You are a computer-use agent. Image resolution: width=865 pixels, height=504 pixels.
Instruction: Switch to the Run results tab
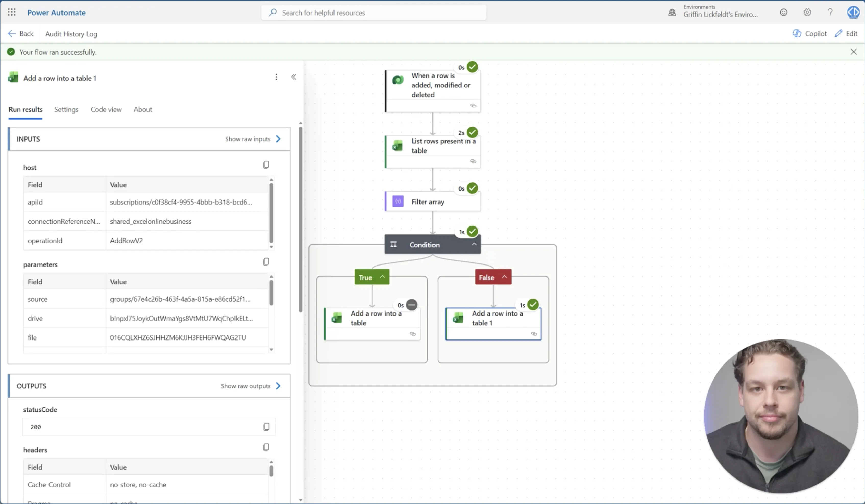point(26,109)
